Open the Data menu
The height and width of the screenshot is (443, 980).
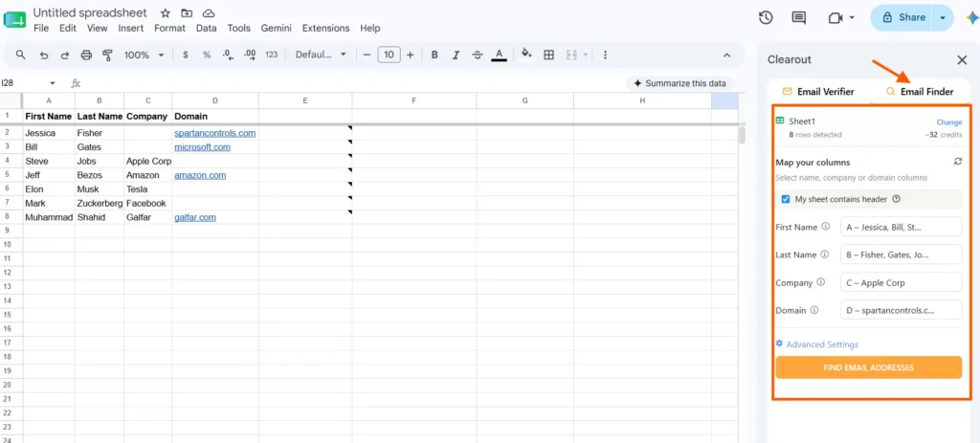click(x=207, y=28)
